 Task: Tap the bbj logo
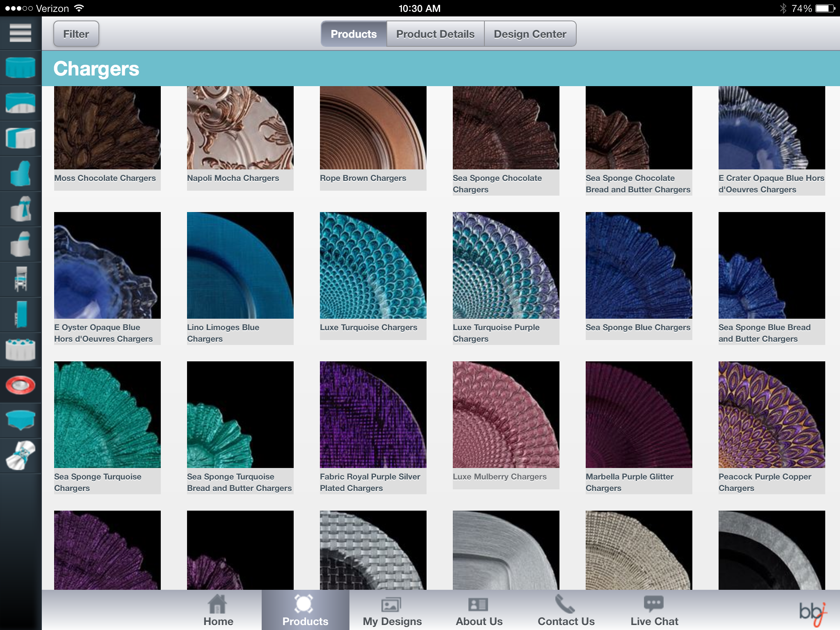pos(813,614)
